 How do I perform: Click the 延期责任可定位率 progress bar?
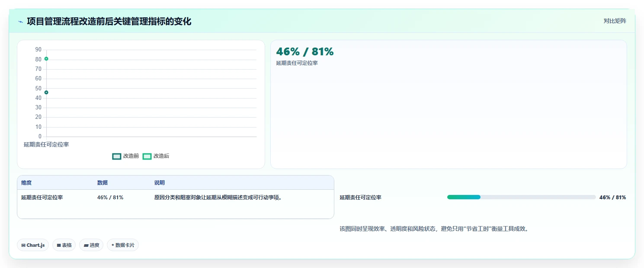tap(522, 197)
